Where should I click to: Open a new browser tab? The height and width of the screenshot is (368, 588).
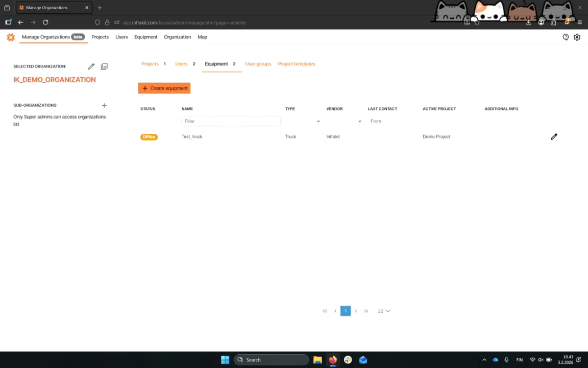[100, 8]
